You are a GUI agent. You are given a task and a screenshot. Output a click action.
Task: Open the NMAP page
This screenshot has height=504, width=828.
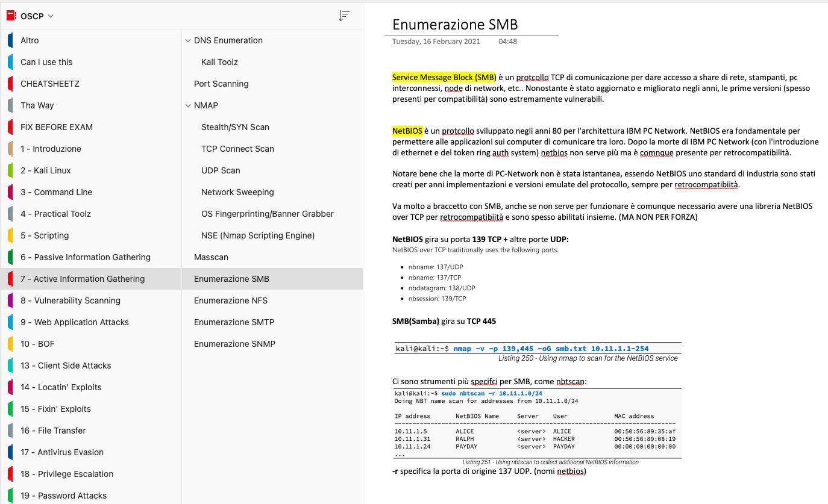pos(272,105)
